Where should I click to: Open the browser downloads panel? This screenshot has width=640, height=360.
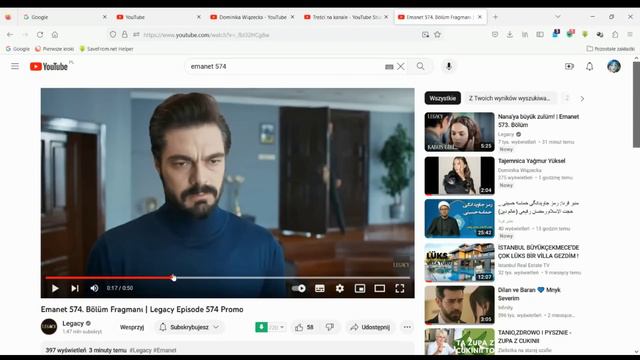pos(510,35)
